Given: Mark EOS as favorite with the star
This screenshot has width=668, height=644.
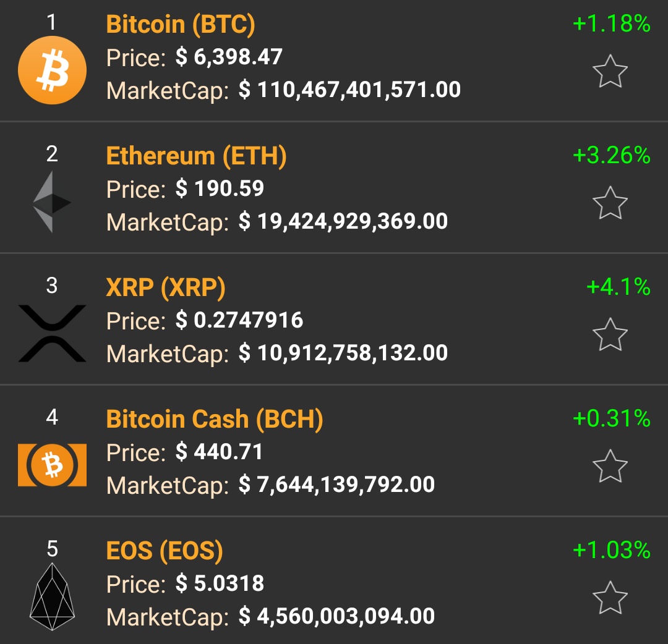Looking at the screenshot, I should pyautogui.click(x=611, y=597).
